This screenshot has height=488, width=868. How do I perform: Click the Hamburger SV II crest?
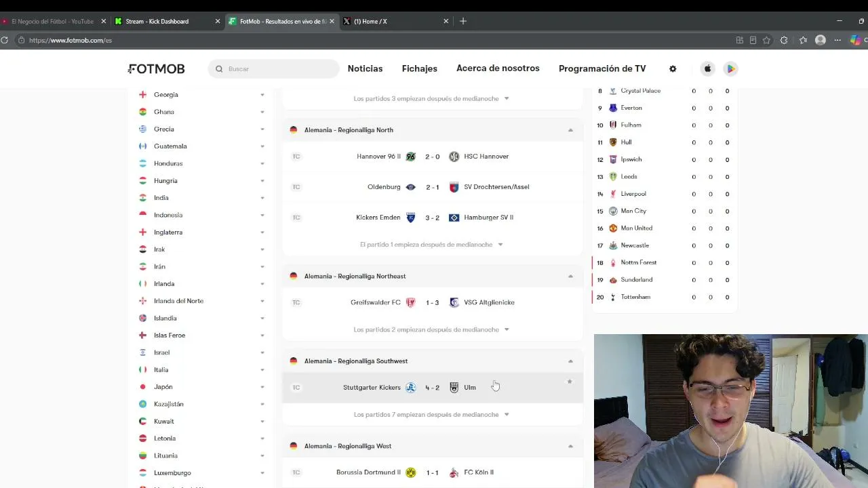tap(454, 218)
